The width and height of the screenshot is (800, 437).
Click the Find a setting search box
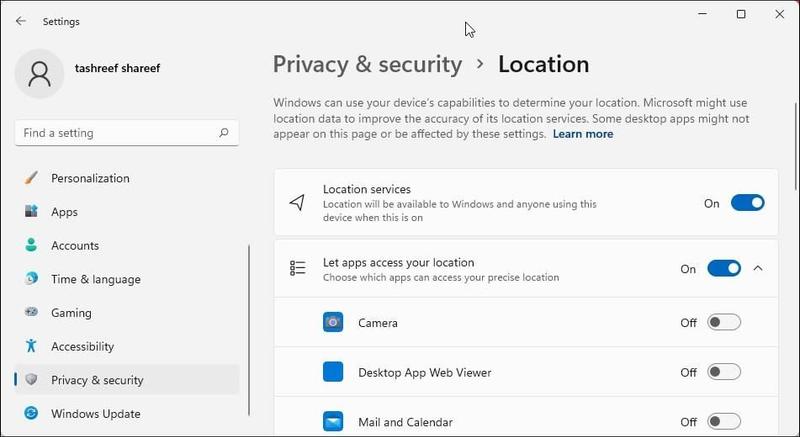tap(115, 133)
